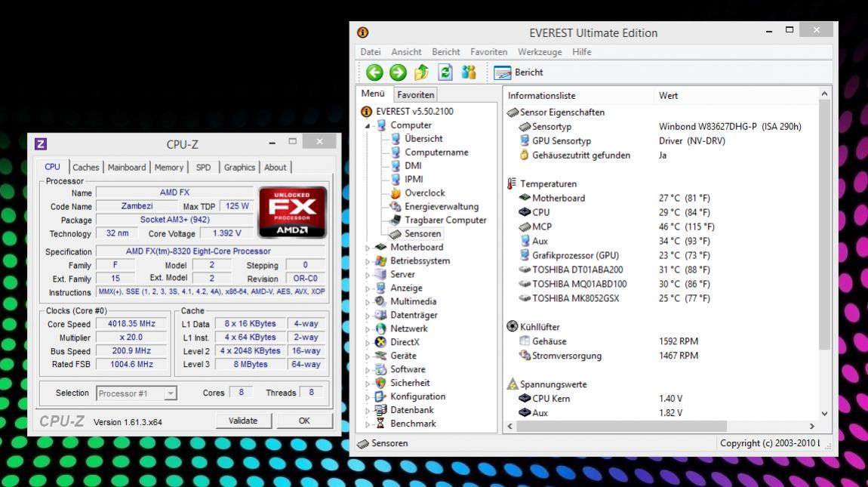Image resolution: width=868 pixels, height=487 pixels.
Task: Click the Software icon in the tree
Action: 380,369
